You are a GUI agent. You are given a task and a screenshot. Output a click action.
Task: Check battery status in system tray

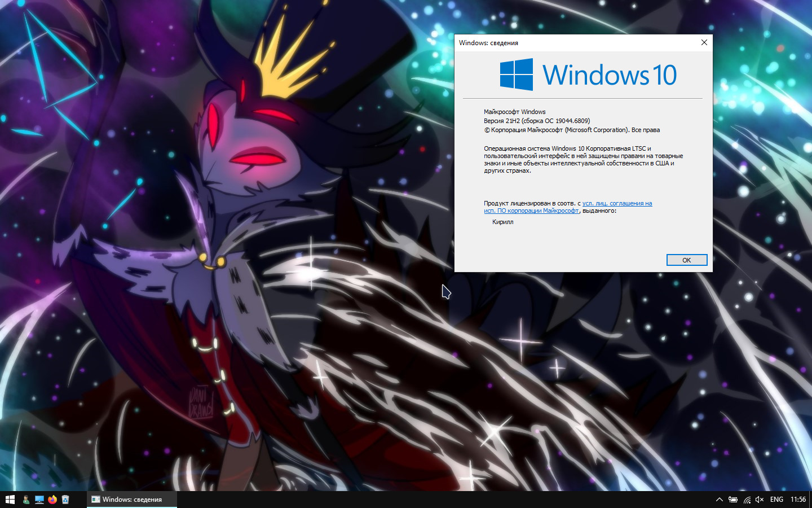733,500
